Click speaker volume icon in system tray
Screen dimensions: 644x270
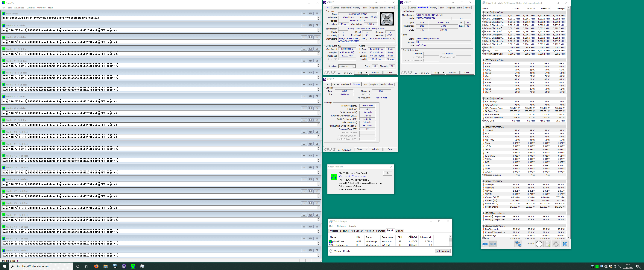619,266
